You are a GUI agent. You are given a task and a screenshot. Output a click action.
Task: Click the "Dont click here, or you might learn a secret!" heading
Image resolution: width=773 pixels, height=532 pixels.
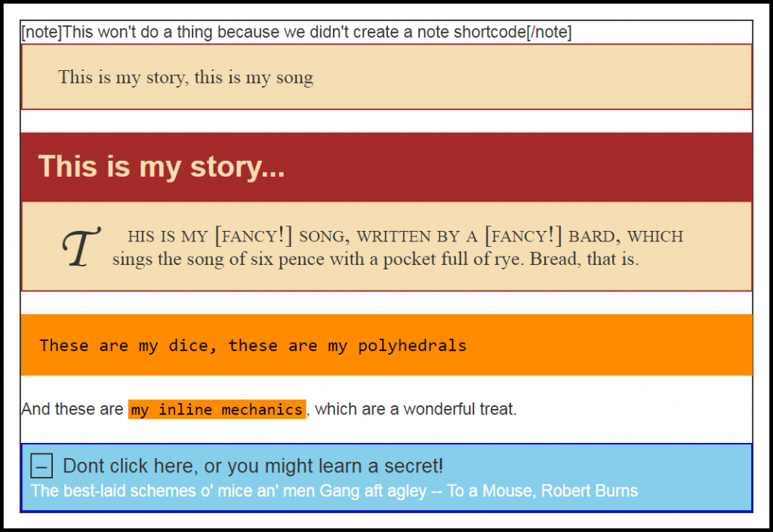point(253,466)
